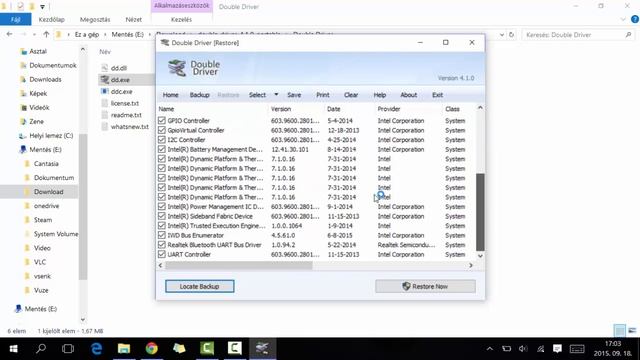Image resolution: width=640 pixels, height=360 pixels.
Task: Uncheck Intel(R) Battery Management driver
Action: (x=162, y=149)
